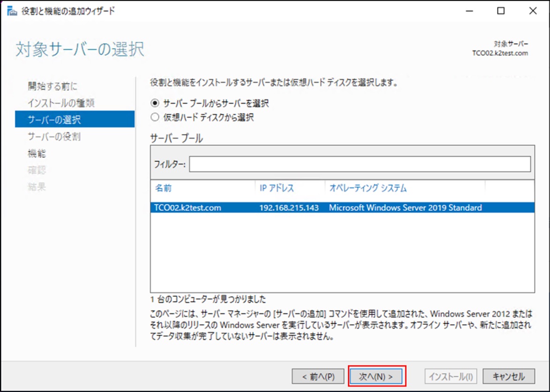
Task: Sort server list by 名前 column header
Action: [164, 188]
